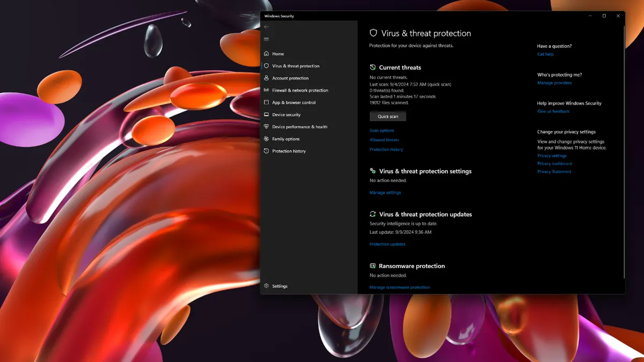
Task: Click the 'Help improve Windows Security' heading
Action: 569,104
